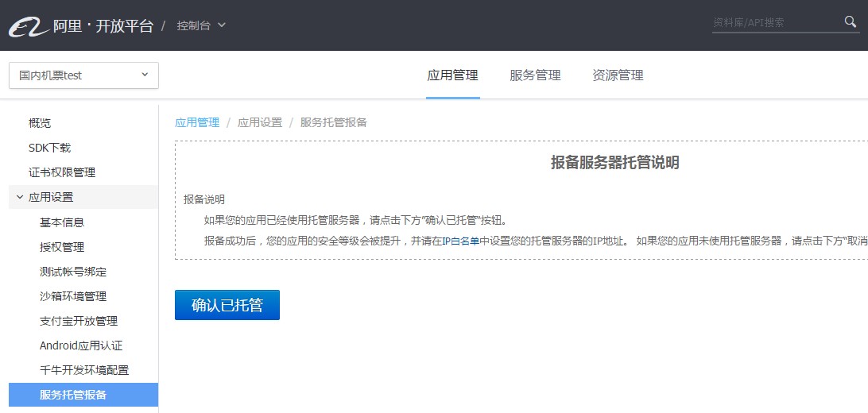Select 授权管理 in the sidebar

(x=62, y=247)
